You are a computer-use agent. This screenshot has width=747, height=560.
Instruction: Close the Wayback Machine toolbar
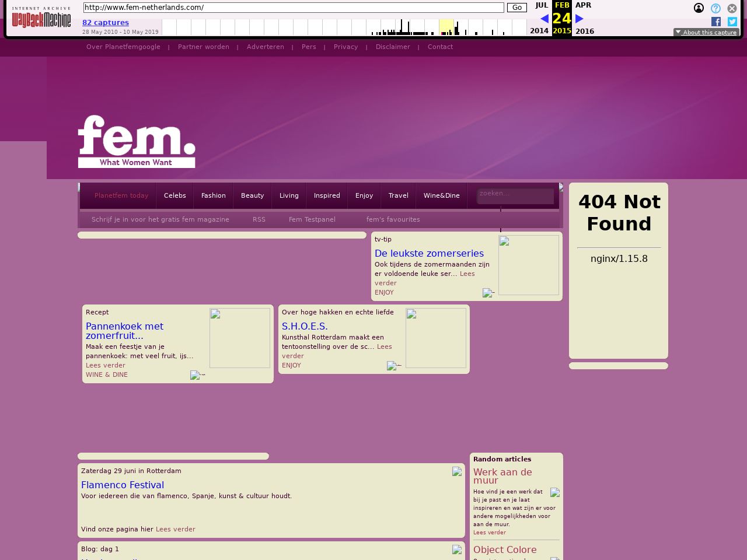[x=732, y=8]
